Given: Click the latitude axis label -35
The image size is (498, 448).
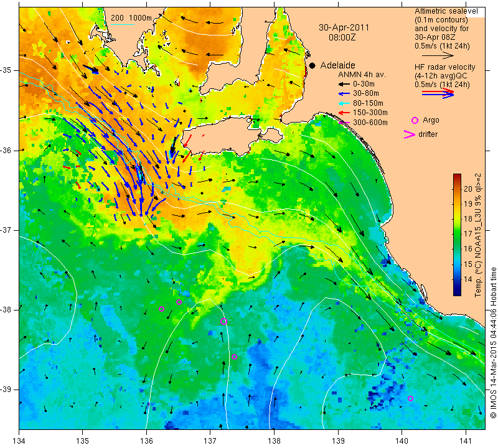Looking at the screenshot, I should pyautogui.click(x=6, y=70).
